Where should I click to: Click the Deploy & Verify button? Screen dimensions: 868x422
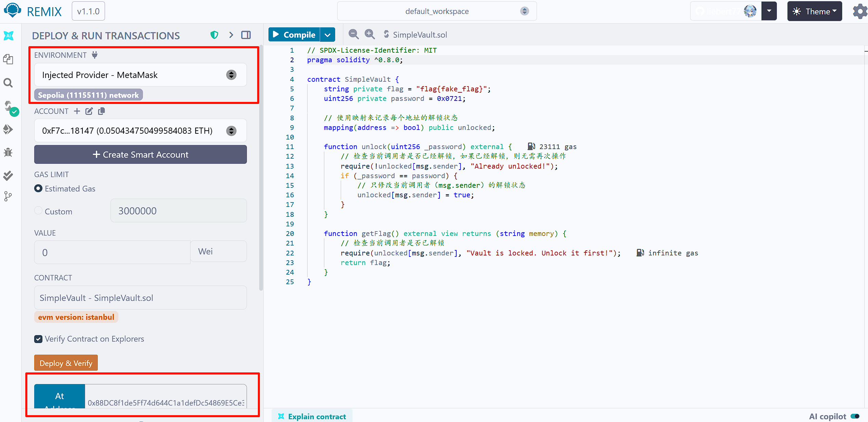(x=66, y=363)
